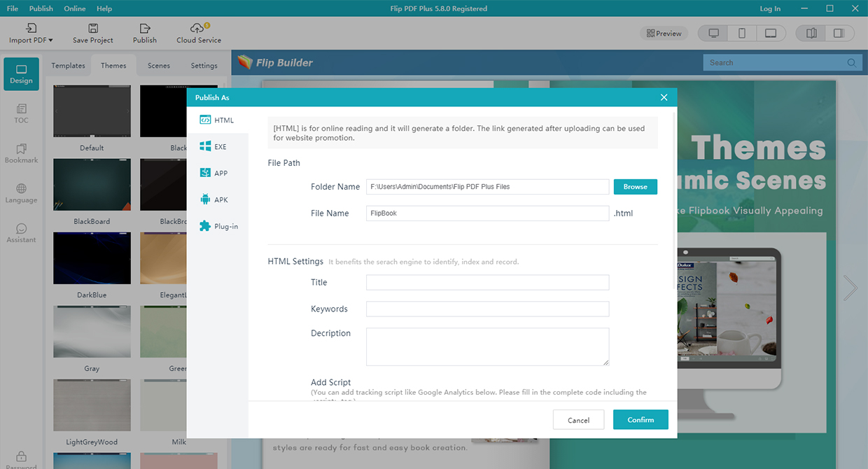Toggle the tablet device view
Screen dimensions: 868x469
771,34
